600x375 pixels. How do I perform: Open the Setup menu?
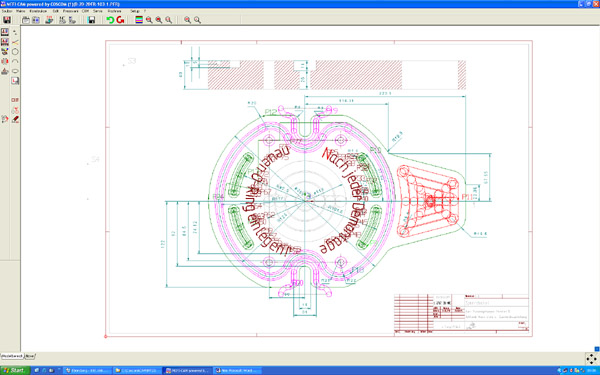tap(135, 11)
